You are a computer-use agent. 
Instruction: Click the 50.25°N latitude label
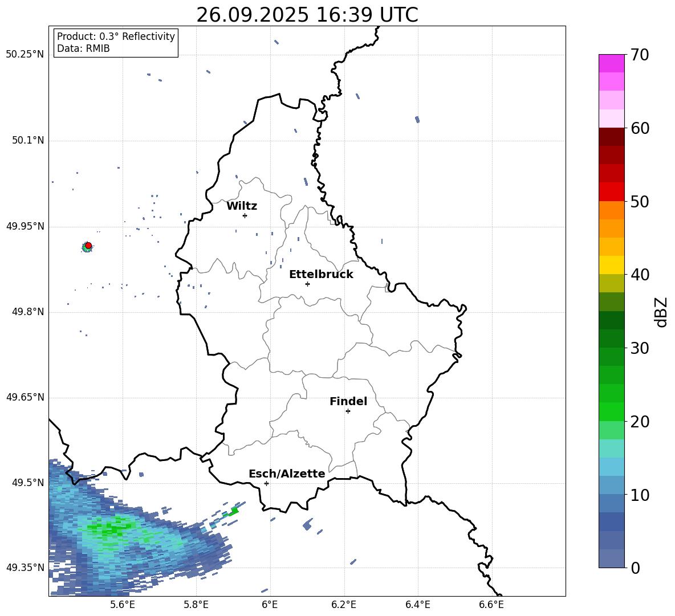click(25, 55)
